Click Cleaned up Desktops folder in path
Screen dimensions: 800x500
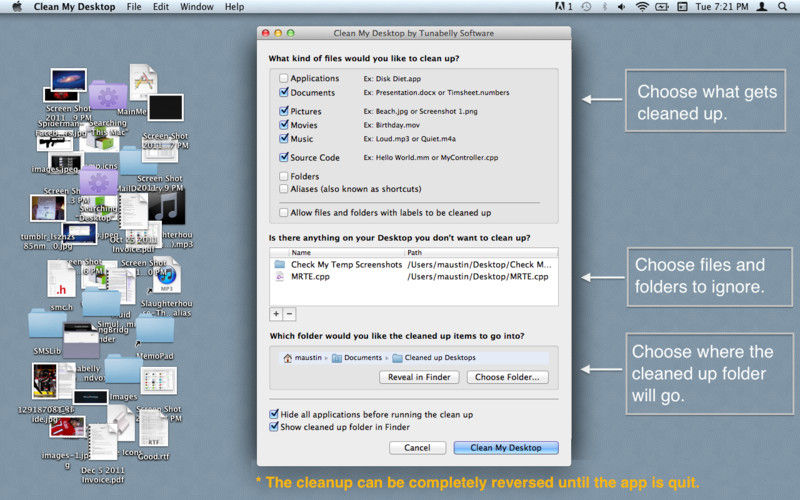[397, 358]
